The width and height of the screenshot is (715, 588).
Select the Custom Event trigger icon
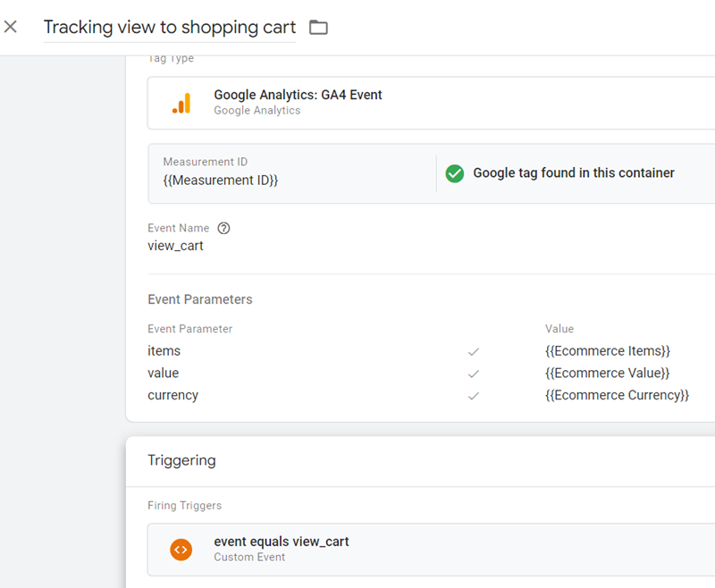point(181,550)
